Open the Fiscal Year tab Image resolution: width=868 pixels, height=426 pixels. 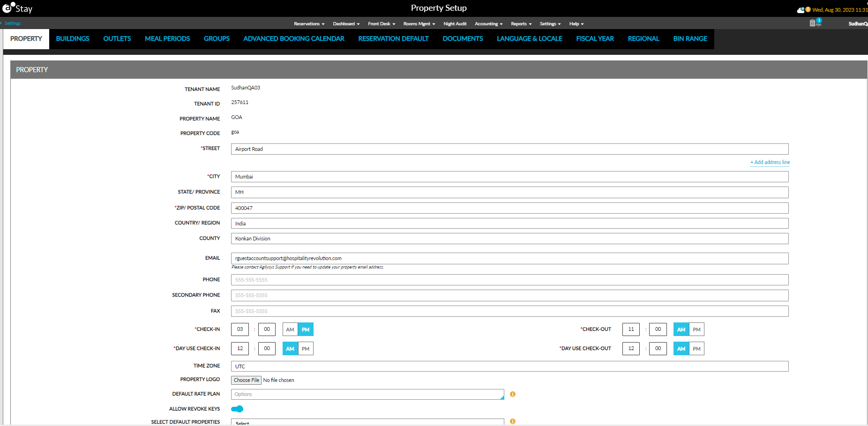pos(595,39)
